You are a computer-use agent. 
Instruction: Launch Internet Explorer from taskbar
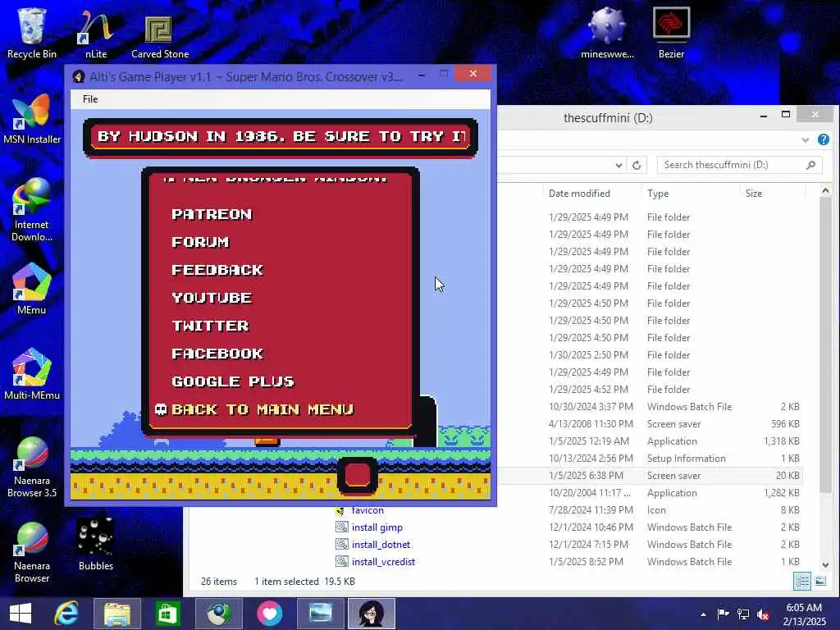(66, 614)
